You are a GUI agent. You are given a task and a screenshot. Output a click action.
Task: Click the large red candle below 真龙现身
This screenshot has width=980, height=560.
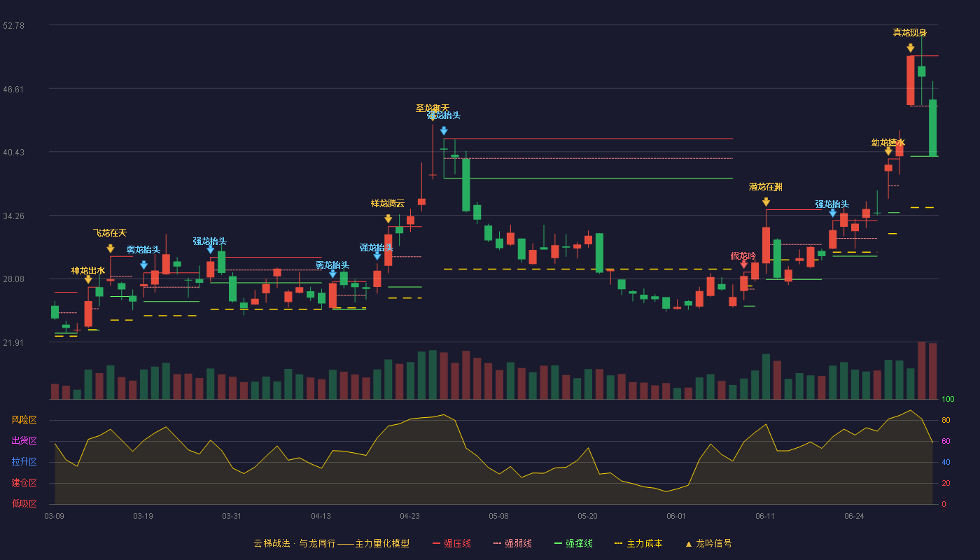pos(911,80)
